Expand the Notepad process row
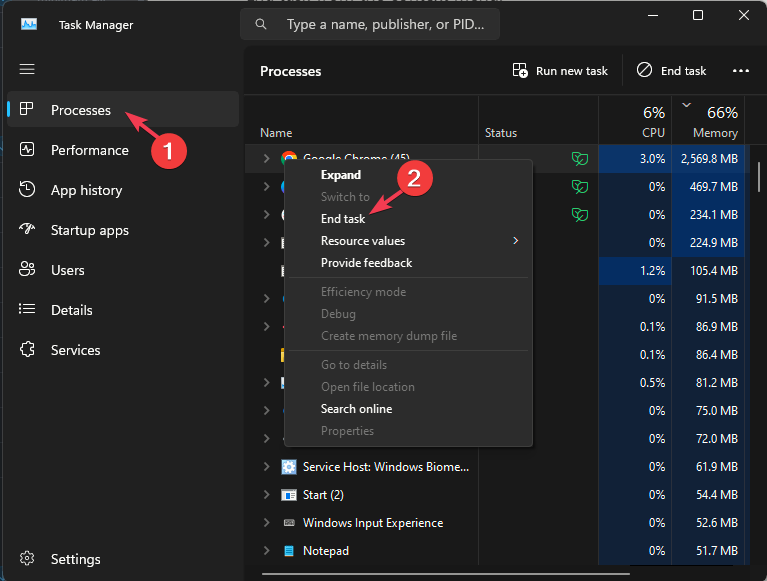The image size is (767, 581). 266,551
